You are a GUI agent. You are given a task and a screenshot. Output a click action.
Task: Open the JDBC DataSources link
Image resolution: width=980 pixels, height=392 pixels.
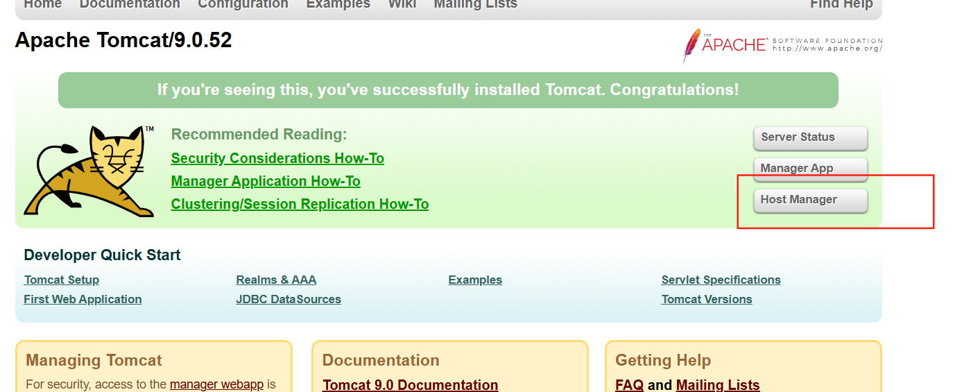pos(289,299)
